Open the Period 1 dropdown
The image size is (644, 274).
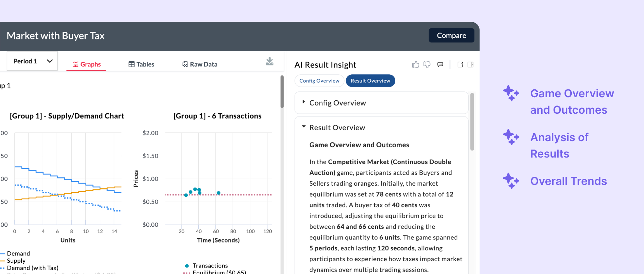32,61
